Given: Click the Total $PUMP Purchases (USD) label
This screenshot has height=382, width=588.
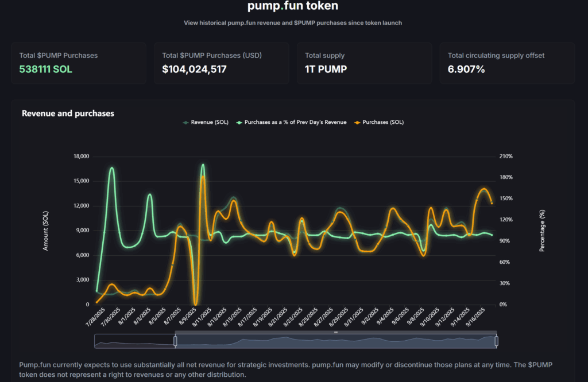Looking at the screenshot, I should coord(212,56).
